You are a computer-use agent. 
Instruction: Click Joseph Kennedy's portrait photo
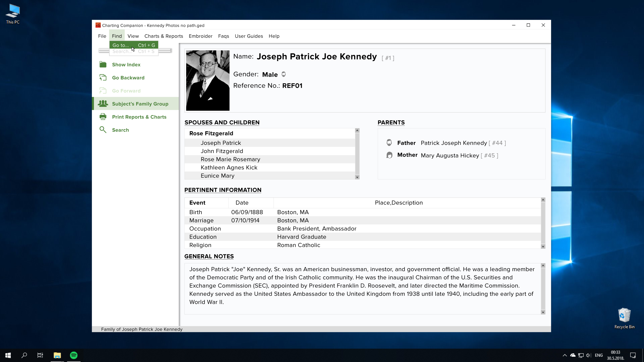(x=207, y=80)
